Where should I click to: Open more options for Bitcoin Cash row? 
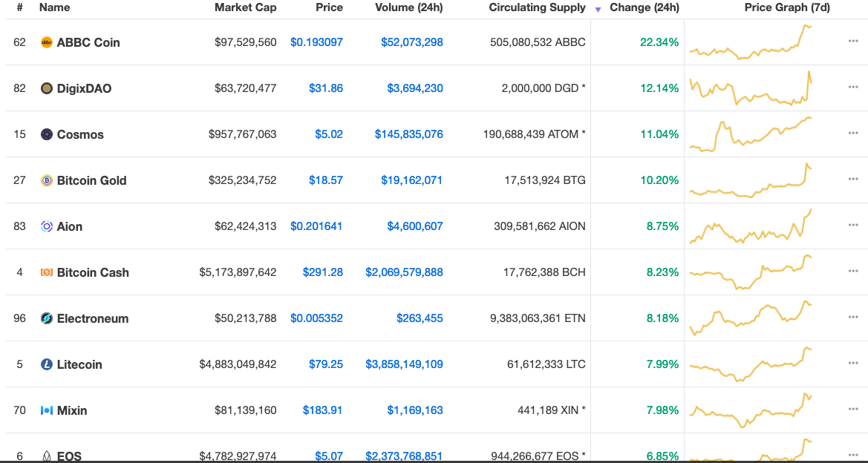[853, 271]
